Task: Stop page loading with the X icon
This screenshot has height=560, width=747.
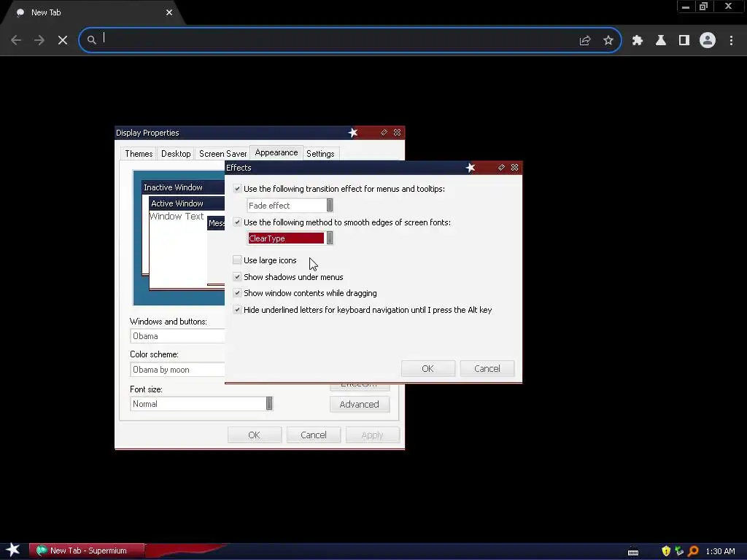Action: [x=63, y=40]
